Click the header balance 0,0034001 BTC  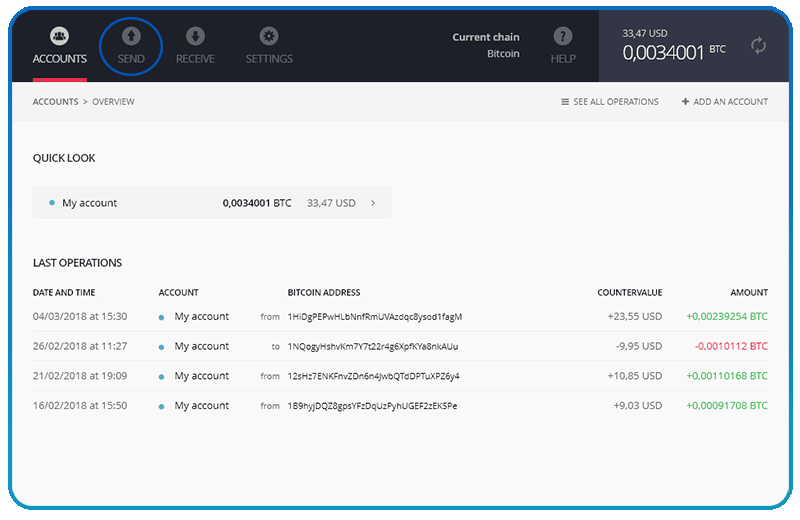coord(673,52)
